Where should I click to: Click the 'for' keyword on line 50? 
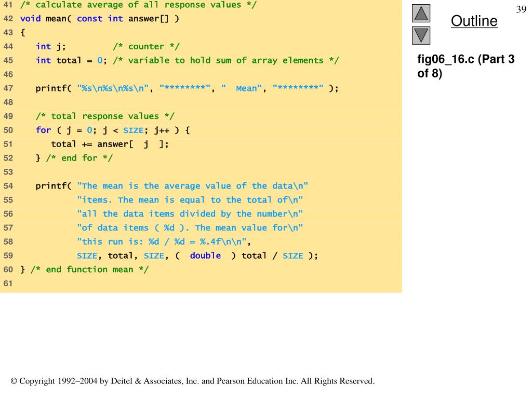(44, 130)
